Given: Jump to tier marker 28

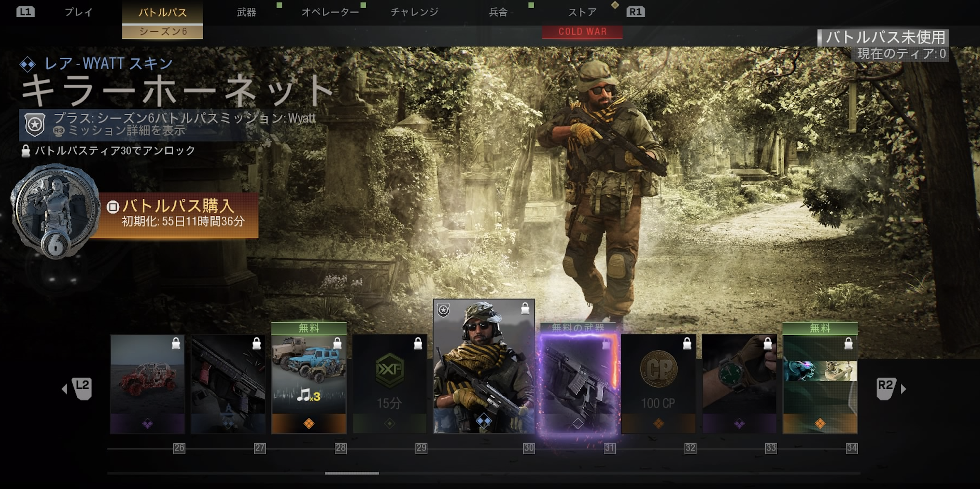Looking at the screenshot, I should (341, 448).
